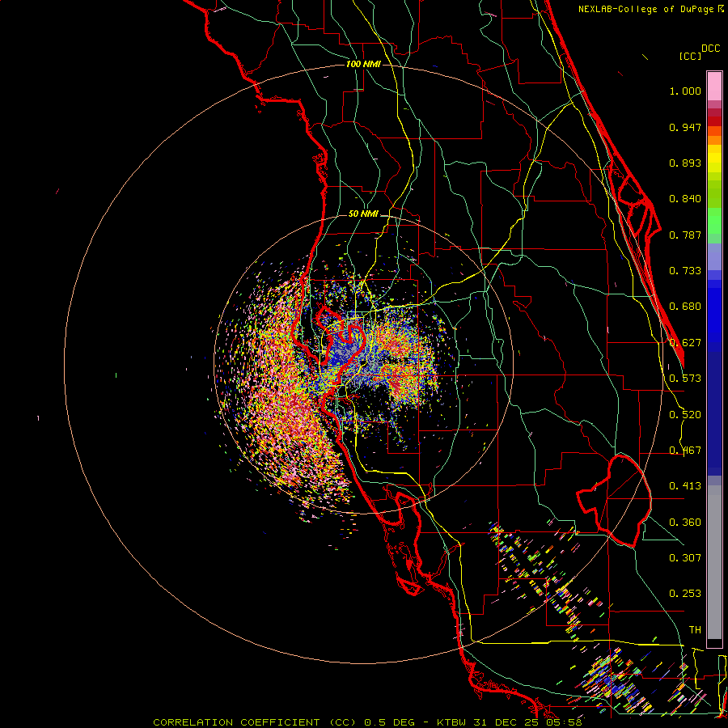Click the [CC] legend unit label

click(690, 56)
